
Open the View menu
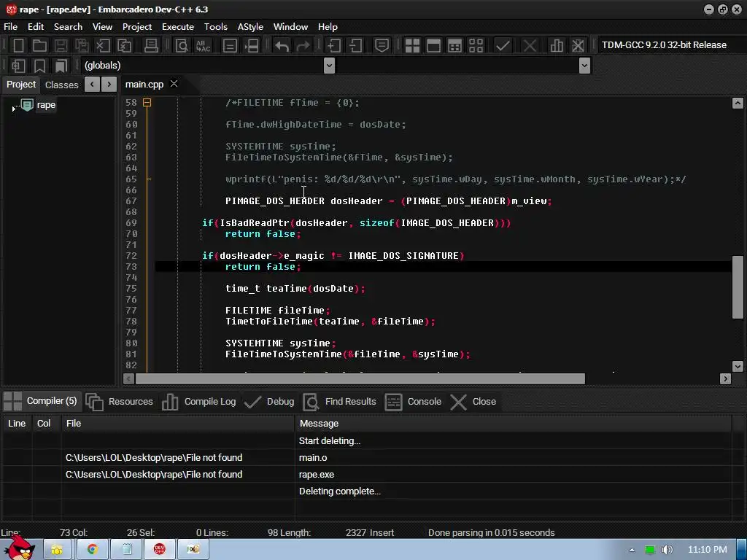pos(102,27)
